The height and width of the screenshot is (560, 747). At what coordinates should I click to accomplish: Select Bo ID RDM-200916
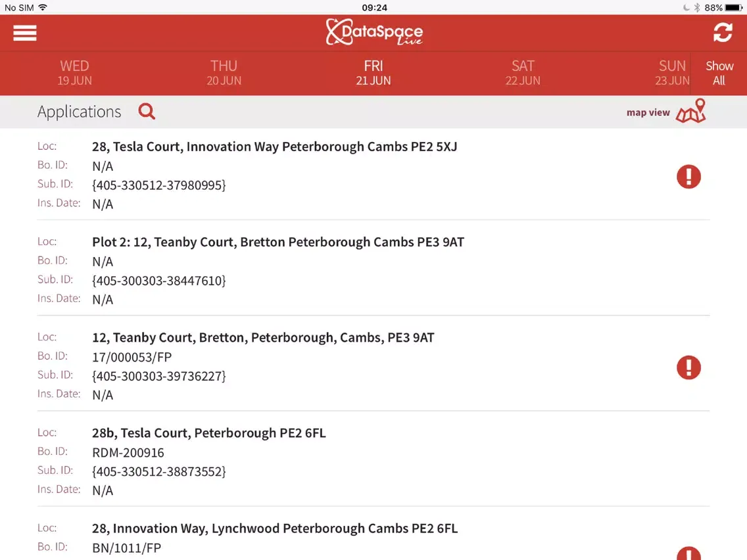[128, 452]
